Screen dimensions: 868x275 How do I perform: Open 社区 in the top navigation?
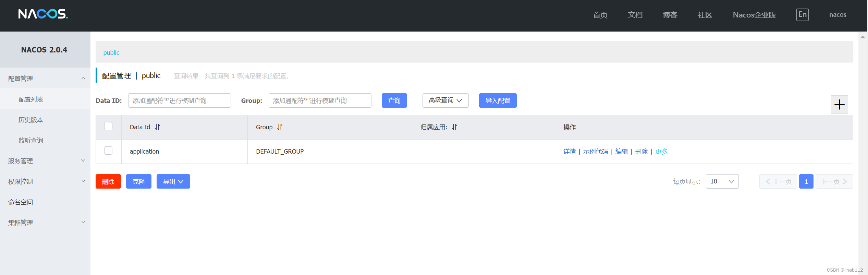tap(705, 15)
